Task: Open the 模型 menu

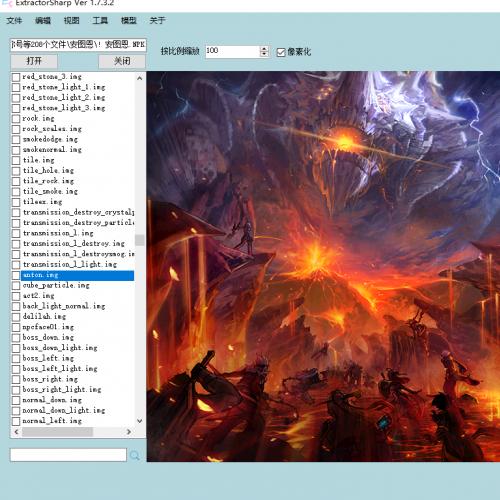Action: click(129, 21)
